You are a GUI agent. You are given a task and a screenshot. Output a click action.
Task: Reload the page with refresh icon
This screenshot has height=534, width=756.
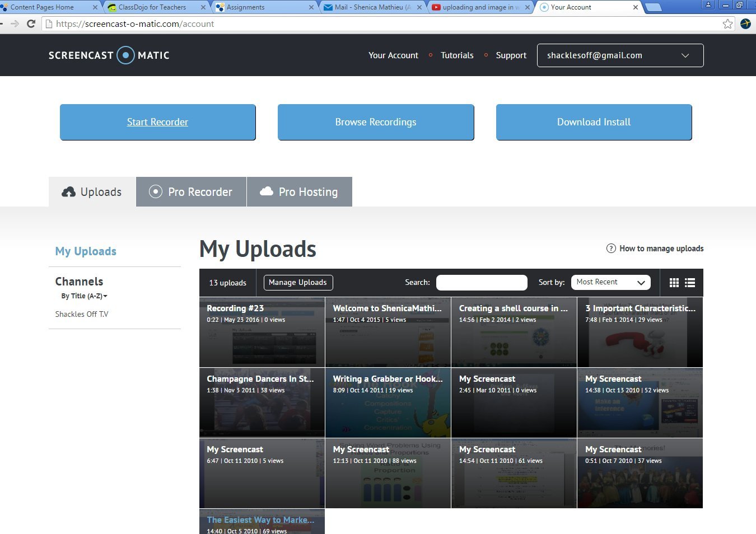pyautogui.click(x=31, y=24)
